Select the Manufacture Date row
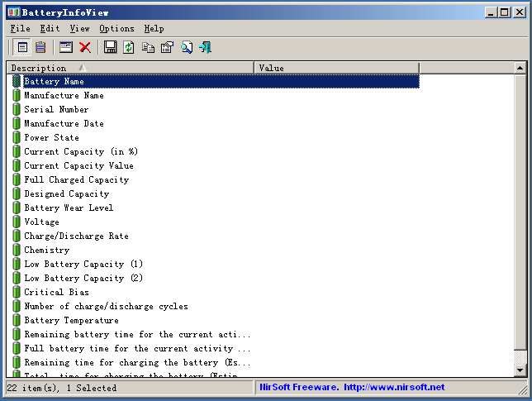The width and height of the screenshot is (532, 401). [x=216, y=123]
